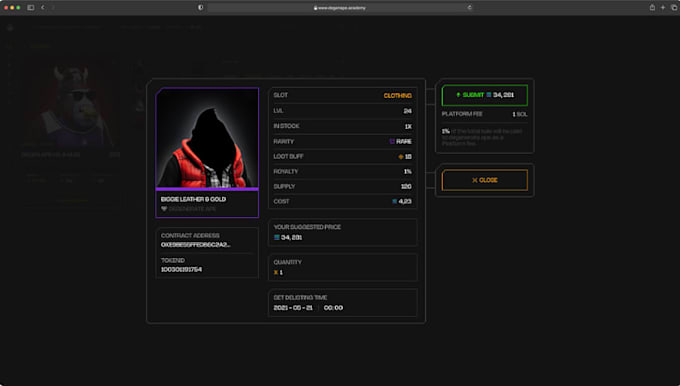Click the browser address bar
This screenshot has height=386, width=680.
(x=340, y=7)
